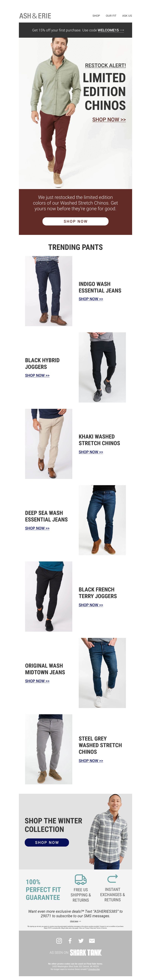Open the Twitter bird icon
This screenshot has height=980, width=151.
[x=81, y=940]
